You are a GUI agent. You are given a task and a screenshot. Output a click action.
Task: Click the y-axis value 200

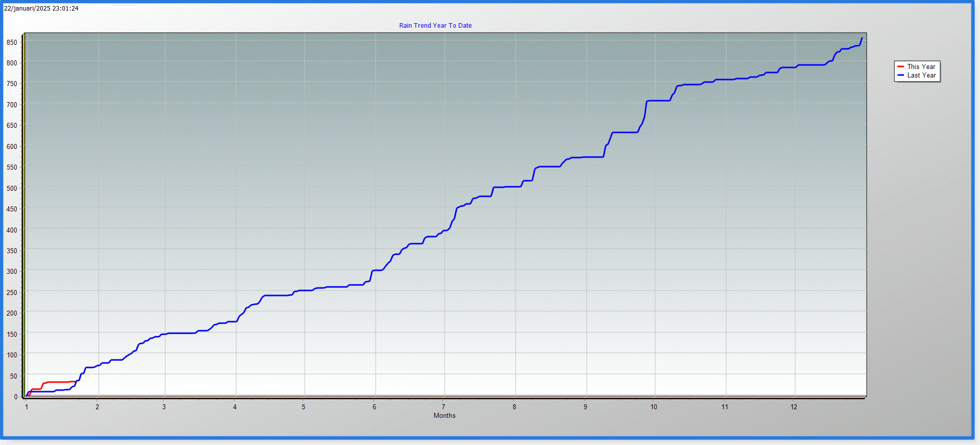tap(12, 313)
